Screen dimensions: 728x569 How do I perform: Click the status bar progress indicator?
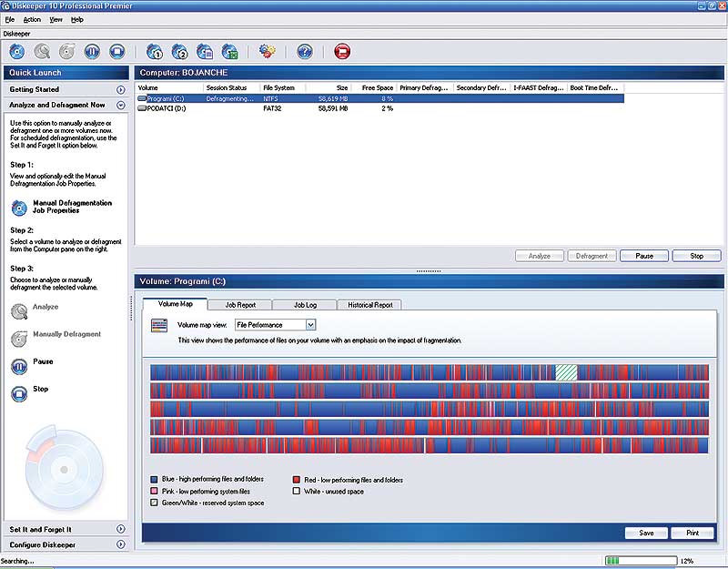pyautogui.click(x=642, y=561)
